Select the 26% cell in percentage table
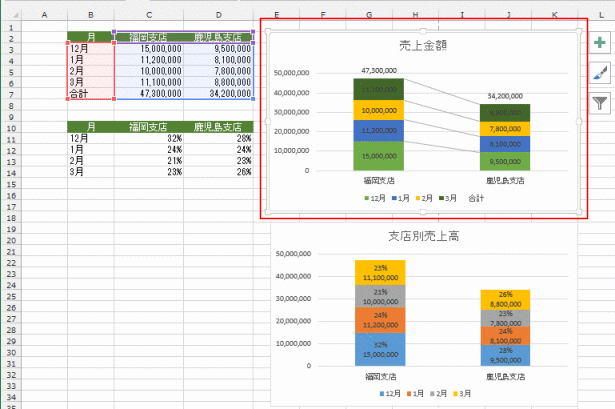The width and height of the screenshot is (615, 409). [218, 172]
